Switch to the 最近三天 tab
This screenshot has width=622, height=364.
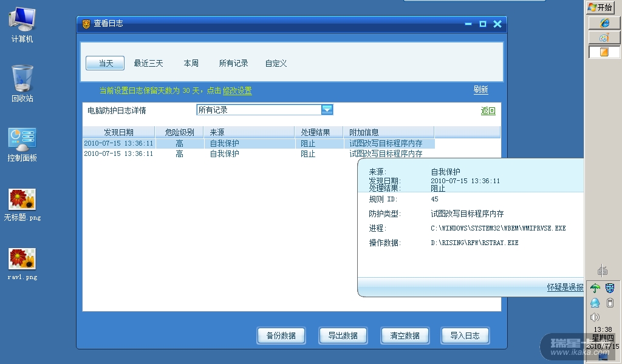[x=148, y=63]
